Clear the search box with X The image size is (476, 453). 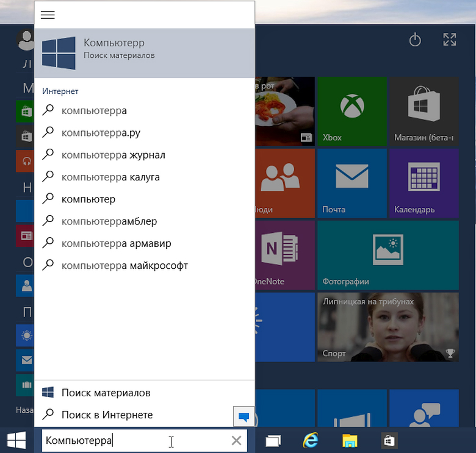pos(236,440)
